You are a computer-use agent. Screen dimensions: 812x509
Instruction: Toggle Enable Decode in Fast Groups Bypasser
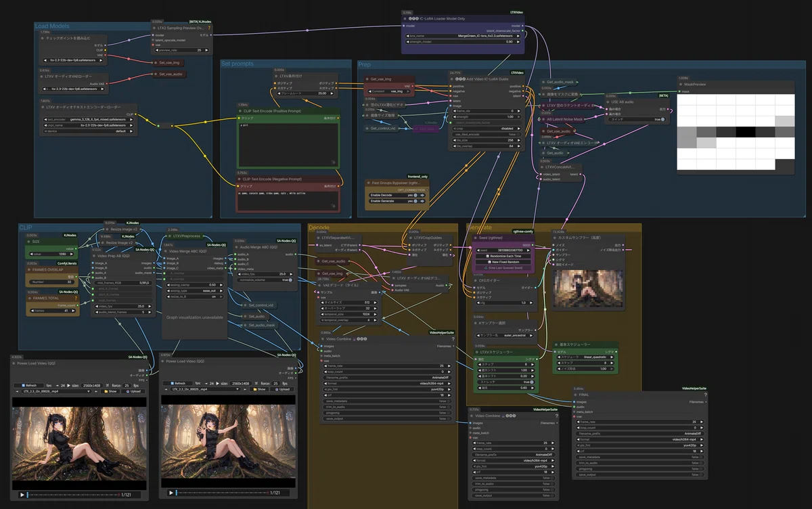click(398, 195)
